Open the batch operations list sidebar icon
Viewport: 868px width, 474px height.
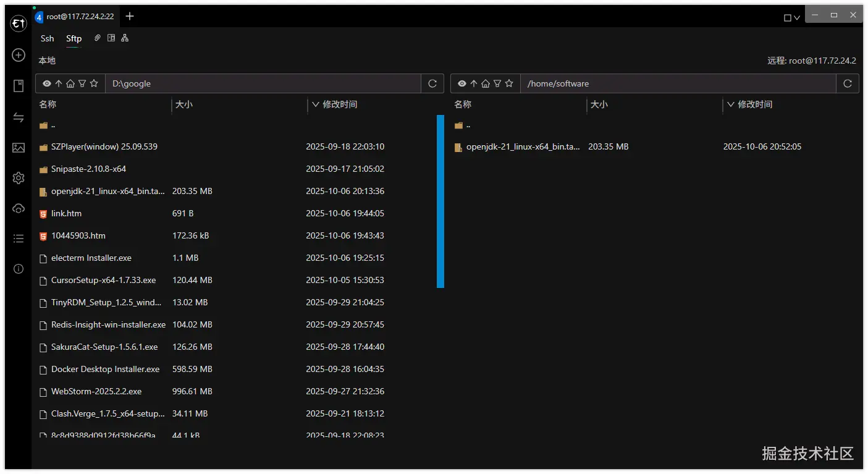tap(19, 239)
